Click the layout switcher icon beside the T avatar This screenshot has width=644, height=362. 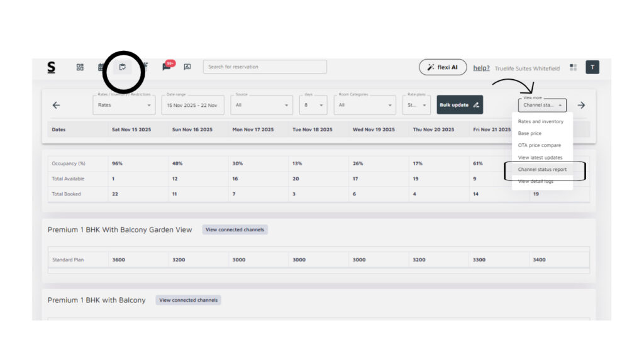point(573,67)
